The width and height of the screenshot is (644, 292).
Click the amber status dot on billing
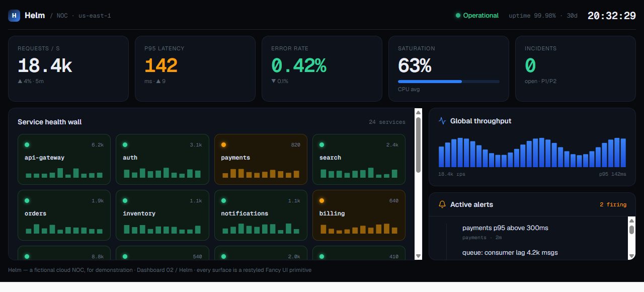(322, 200)
